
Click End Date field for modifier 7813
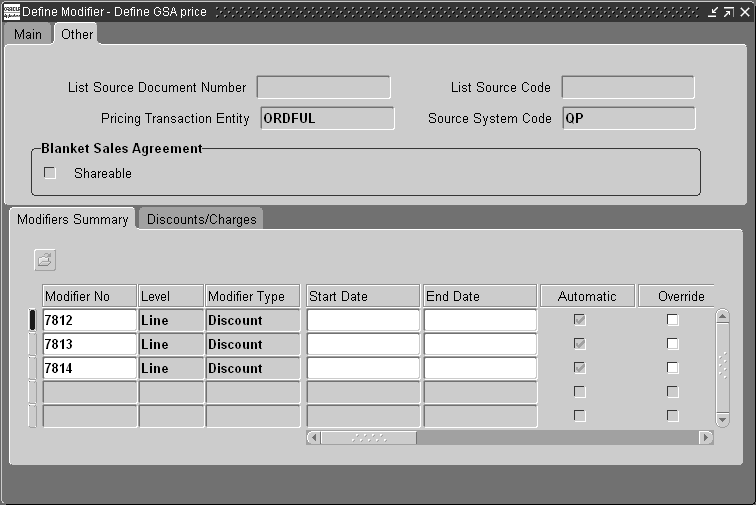pyautogui.click(x=480, y=344)
